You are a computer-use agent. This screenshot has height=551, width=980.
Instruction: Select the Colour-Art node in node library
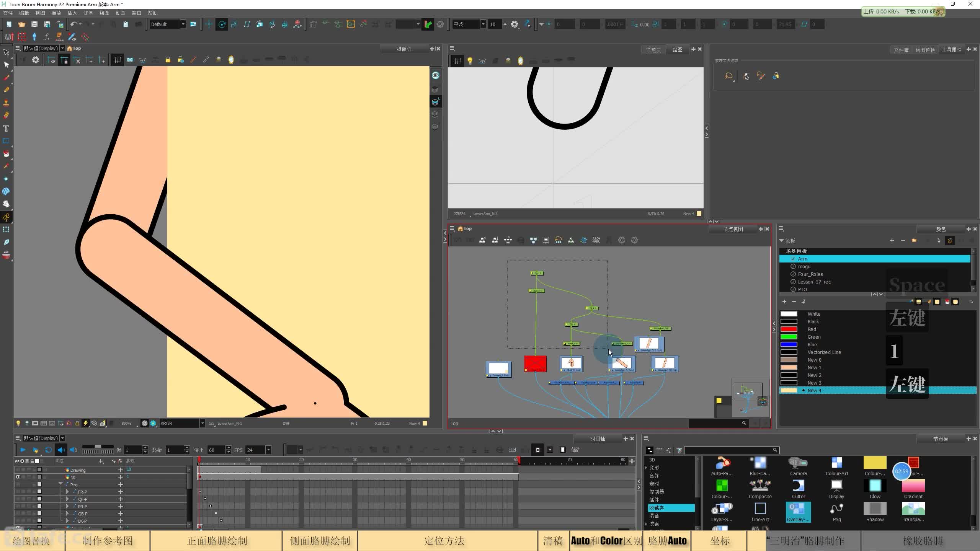click(x=836, y=466)
